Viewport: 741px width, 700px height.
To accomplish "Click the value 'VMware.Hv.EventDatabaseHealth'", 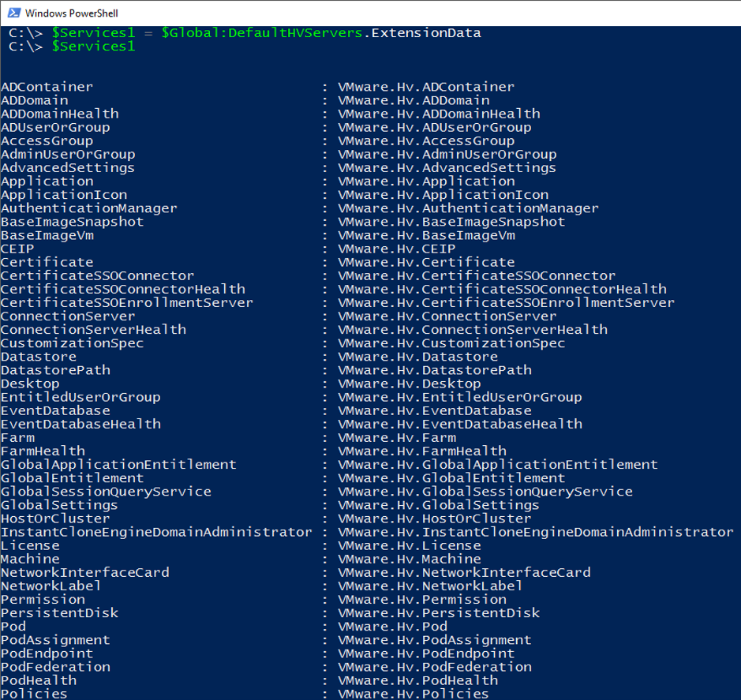I will coord(460,425).
